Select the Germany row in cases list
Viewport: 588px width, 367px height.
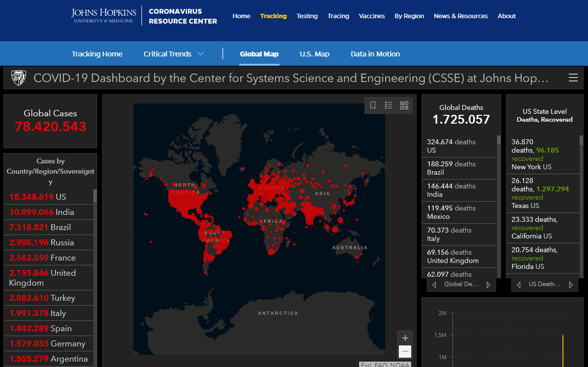(48, 344)
